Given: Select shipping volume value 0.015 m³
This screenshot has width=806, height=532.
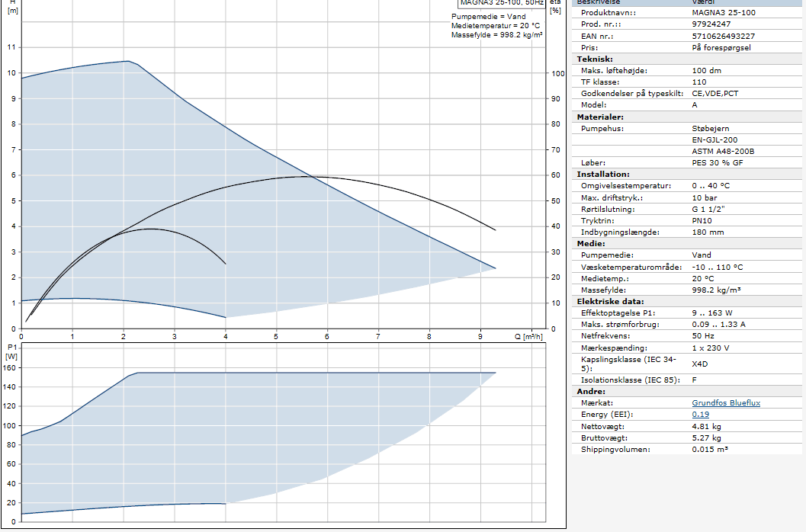Looking at the screenshot, I should coord(710,449).
